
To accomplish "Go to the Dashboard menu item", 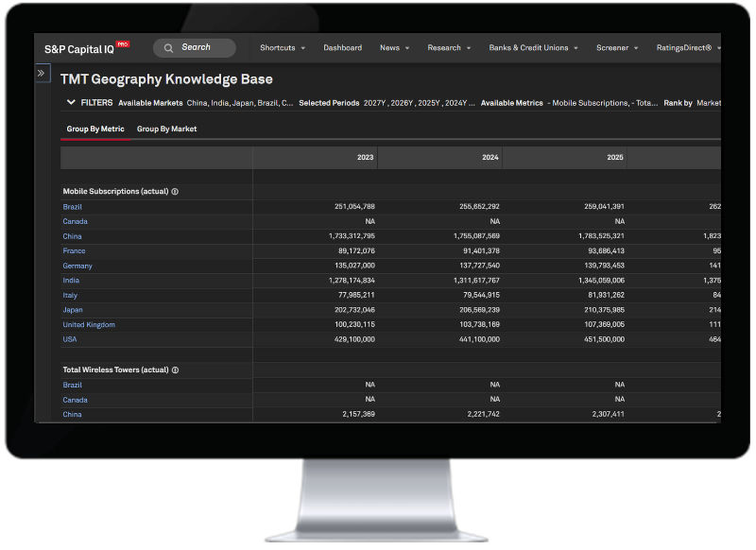I will point(342,47).
